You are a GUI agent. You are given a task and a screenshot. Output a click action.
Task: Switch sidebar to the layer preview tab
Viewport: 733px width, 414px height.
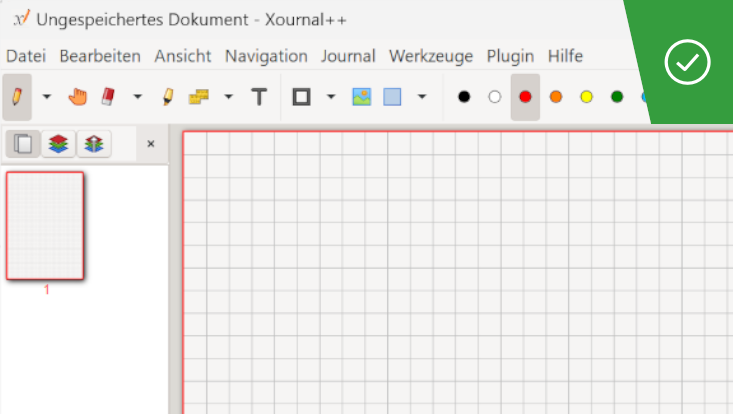58,143
